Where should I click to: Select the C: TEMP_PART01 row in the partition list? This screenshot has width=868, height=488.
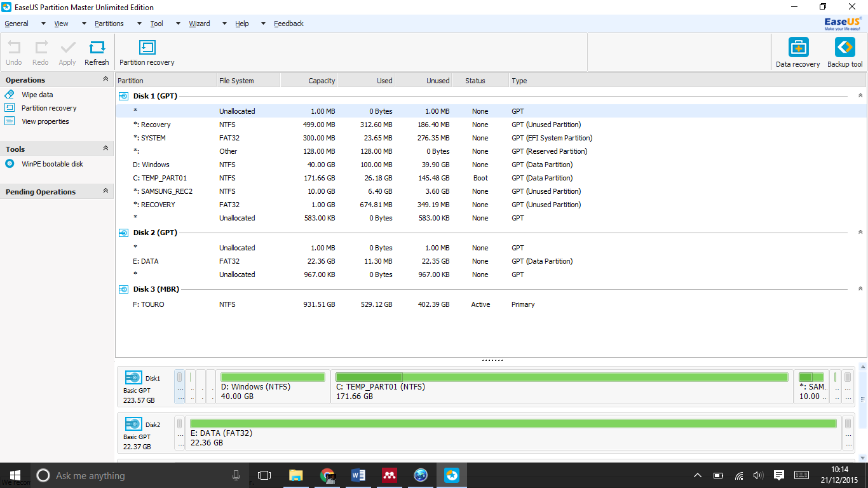tap(491, 178)
